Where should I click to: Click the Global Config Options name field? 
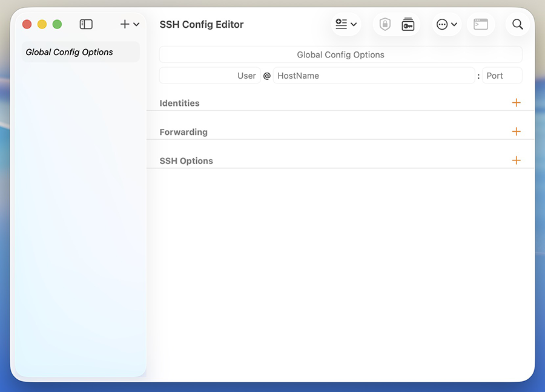pyautogui.click(x=340, y=54)
